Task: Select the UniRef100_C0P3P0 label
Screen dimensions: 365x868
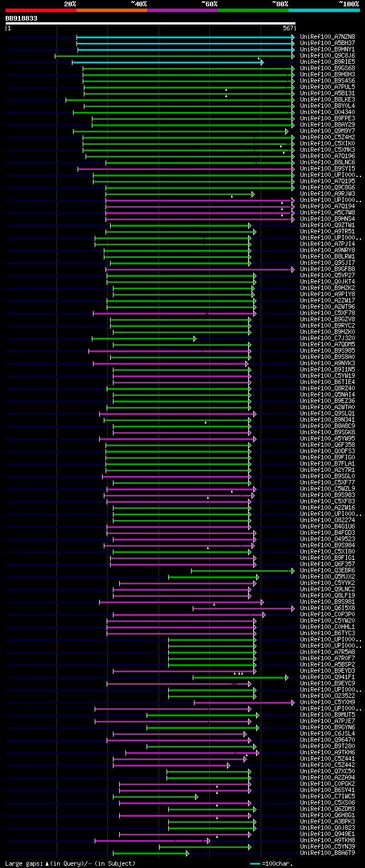Action: pos(327,614)
